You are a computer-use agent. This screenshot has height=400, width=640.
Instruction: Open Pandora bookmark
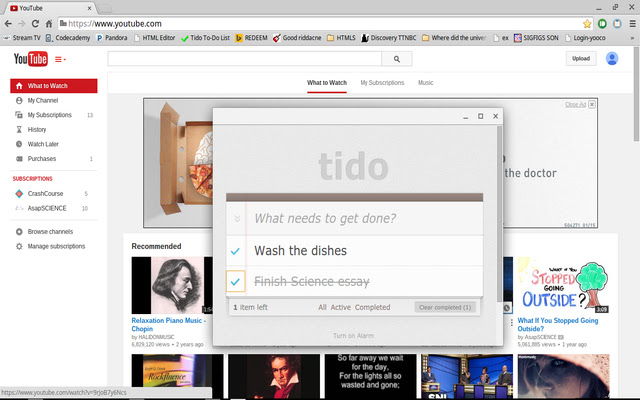(x=112, y=38)
